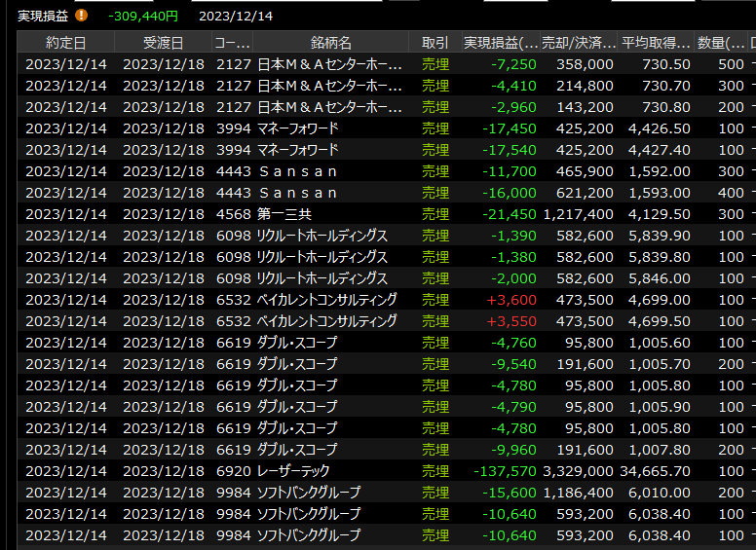756x550 pixels.
Task: Click the コード column header
Action: (232, 43)
